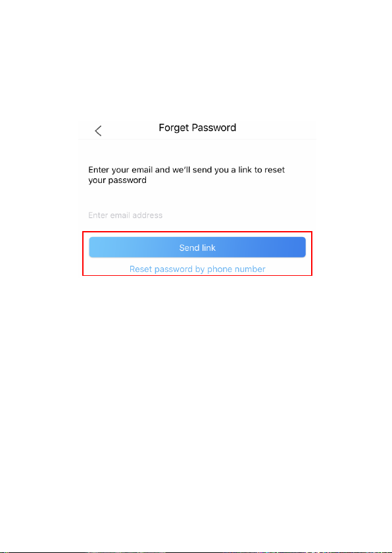Click the text field above Send link

click(197, 215)
